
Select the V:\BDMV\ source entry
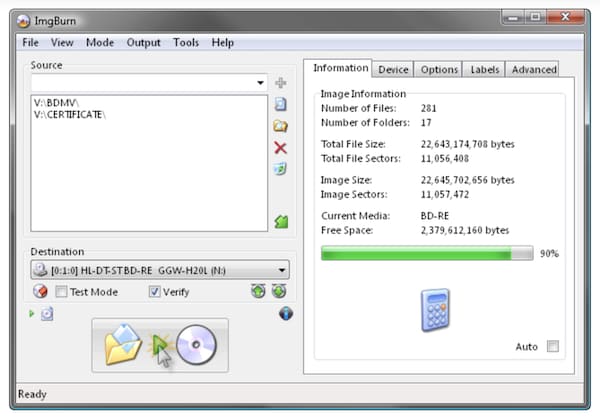tap(56, 103)
